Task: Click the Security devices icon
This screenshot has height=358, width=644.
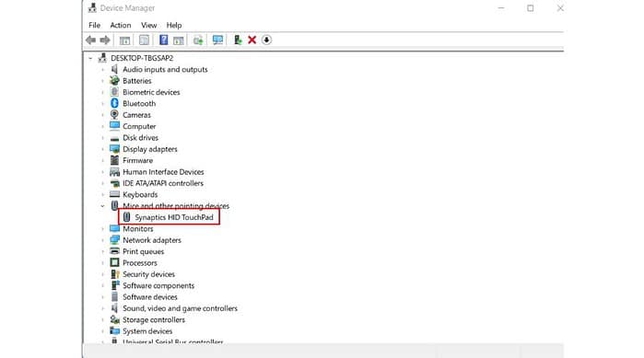Action: [115, 274]
